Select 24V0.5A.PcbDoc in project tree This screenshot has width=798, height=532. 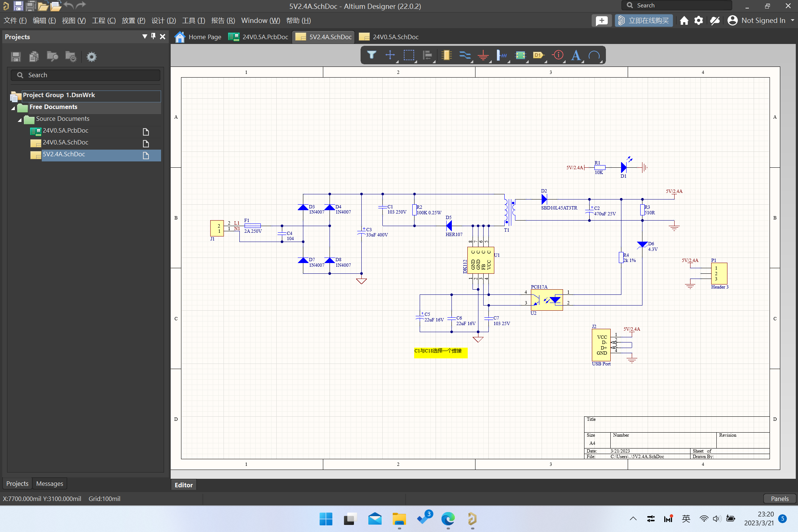point(65,130)
